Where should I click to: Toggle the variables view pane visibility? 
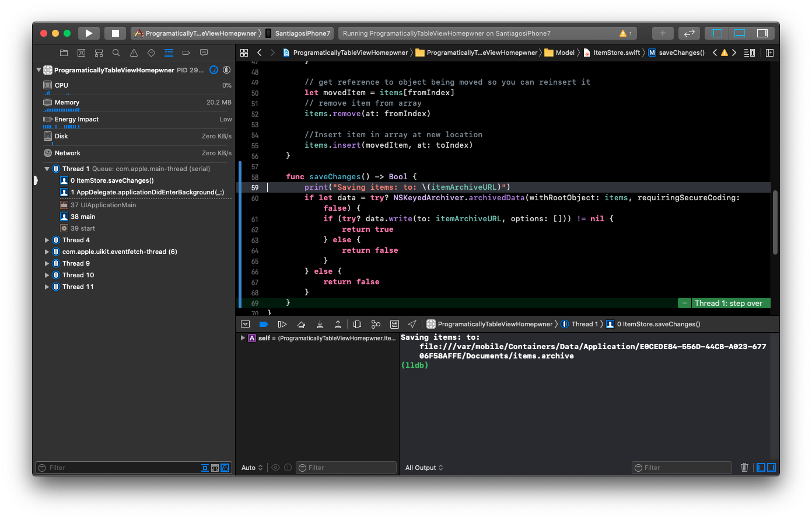coord(761,468)
